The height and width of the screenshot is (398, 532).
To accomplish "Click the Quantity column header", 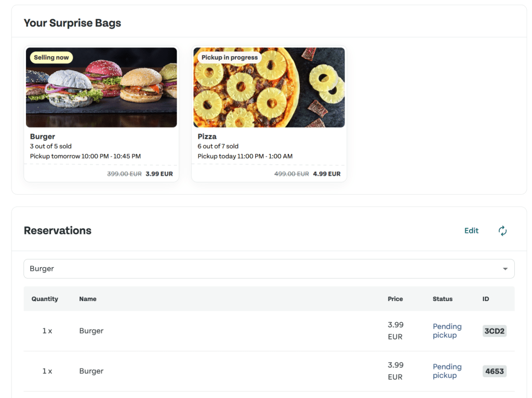I will coord(45,299).
